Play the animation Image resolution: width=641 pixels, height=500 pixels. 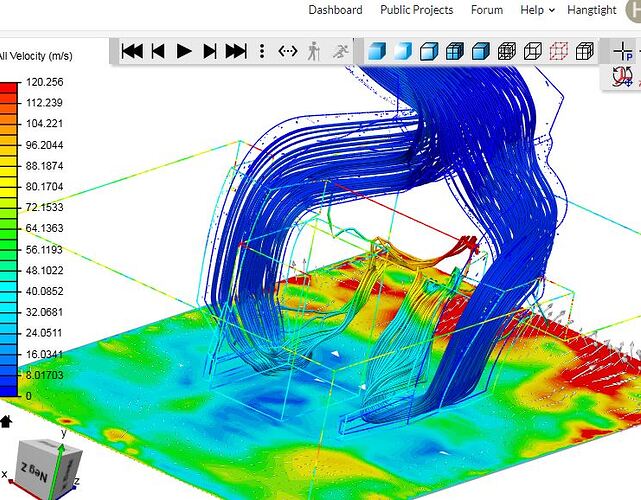[184, 51]
